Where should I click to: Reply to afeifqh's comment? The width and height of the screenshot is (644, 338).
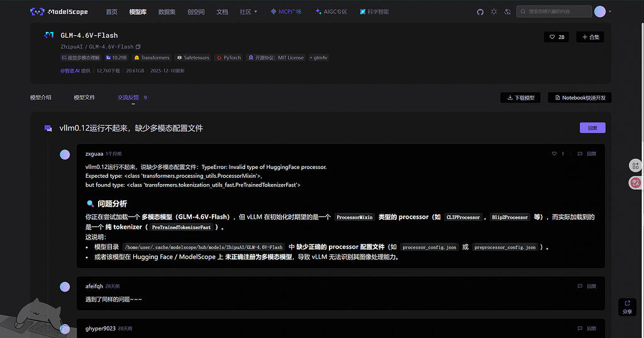coord(587,286)
